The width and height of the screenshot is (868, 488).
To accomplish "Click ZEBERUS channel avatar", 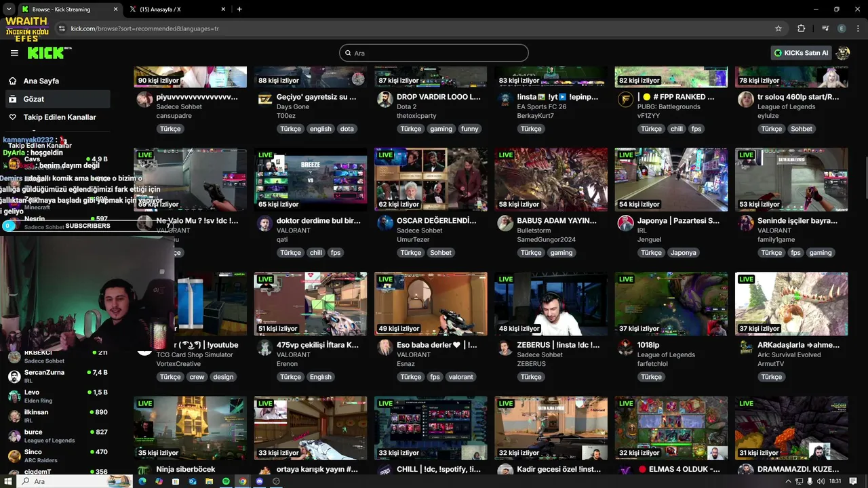I will [x=505, y=347].
